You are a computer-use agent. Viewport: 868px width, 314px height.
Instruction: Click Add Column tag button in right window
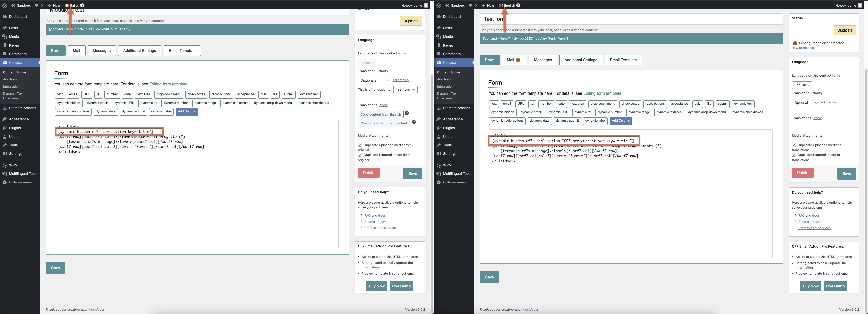(x=621, y=121)
